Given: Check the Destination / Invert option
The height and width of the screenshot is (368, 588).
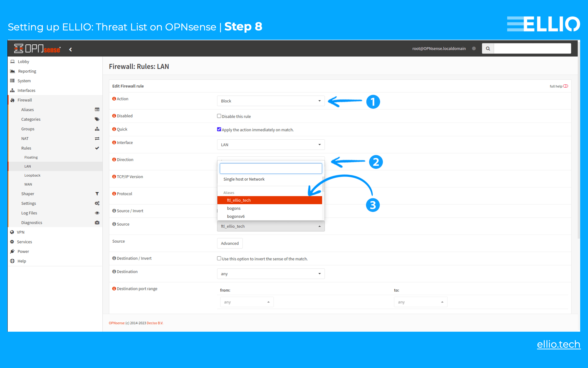Looking at the screenshot, I should point(219,258).
